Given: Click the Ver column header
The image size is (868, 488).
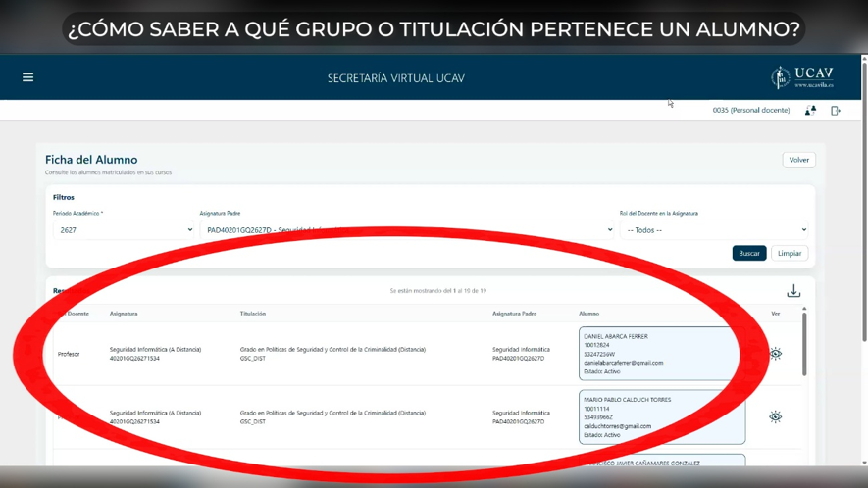Looking at the screenshot, I should (776, 314).
